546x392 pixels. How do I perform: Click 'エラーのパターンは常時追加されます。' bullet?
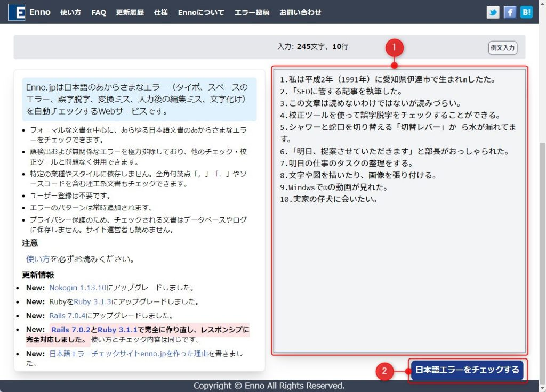tap(91, 208)
